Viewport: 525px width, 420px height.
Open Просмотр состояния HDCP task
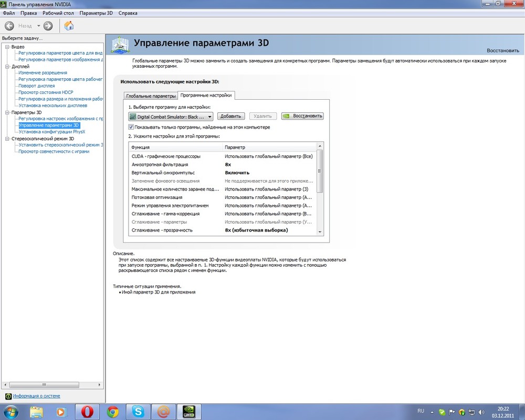point(46,92)
